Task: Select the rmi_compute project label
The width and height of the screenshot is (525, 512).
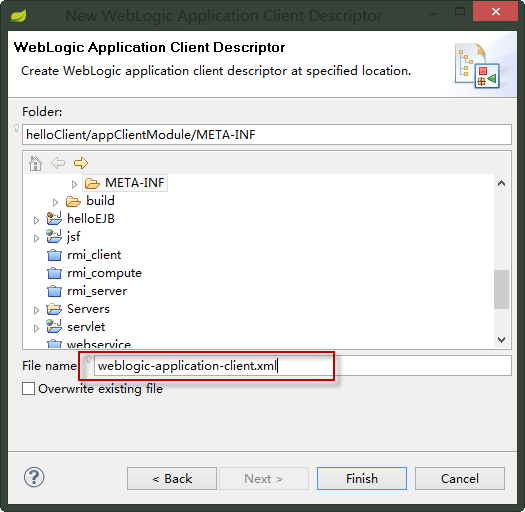Action: coord(104,273)
